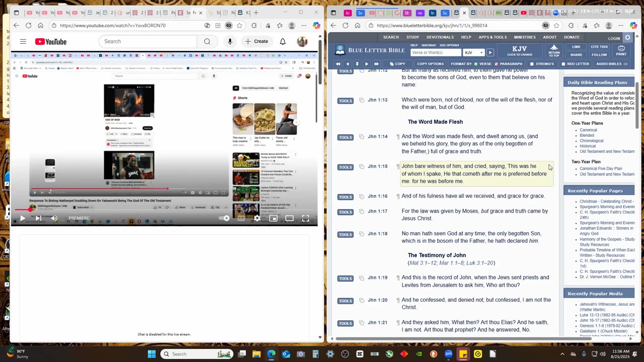Open YouTube player settings gear
This screenshot has height=362, width=644.
(257, 218)
